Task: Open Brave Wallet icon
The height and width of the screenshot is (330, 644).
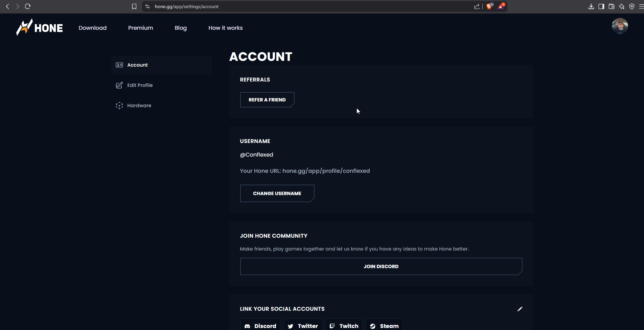Action: click(612, 6)
